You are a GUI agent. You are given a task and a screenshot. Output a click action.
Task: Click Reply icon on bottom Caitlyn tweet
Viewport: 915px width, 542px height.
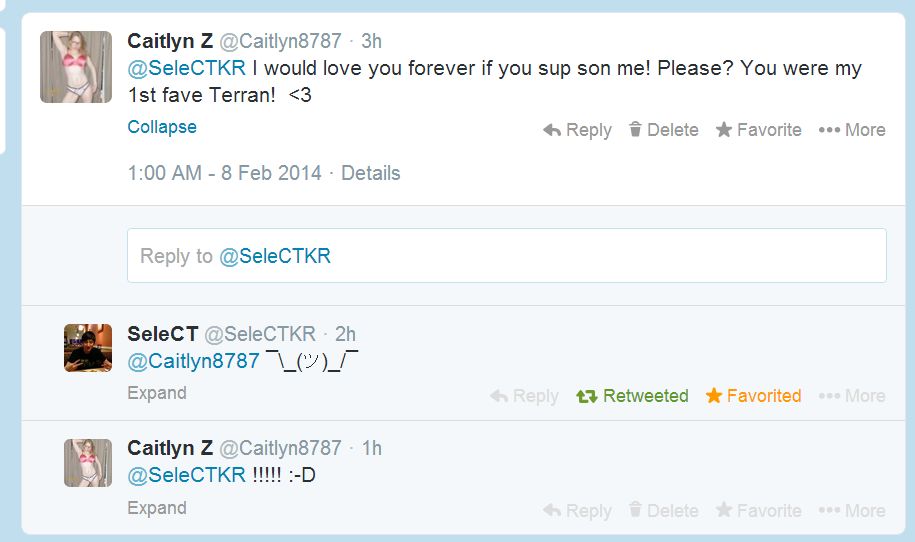(x=552, y=511)
